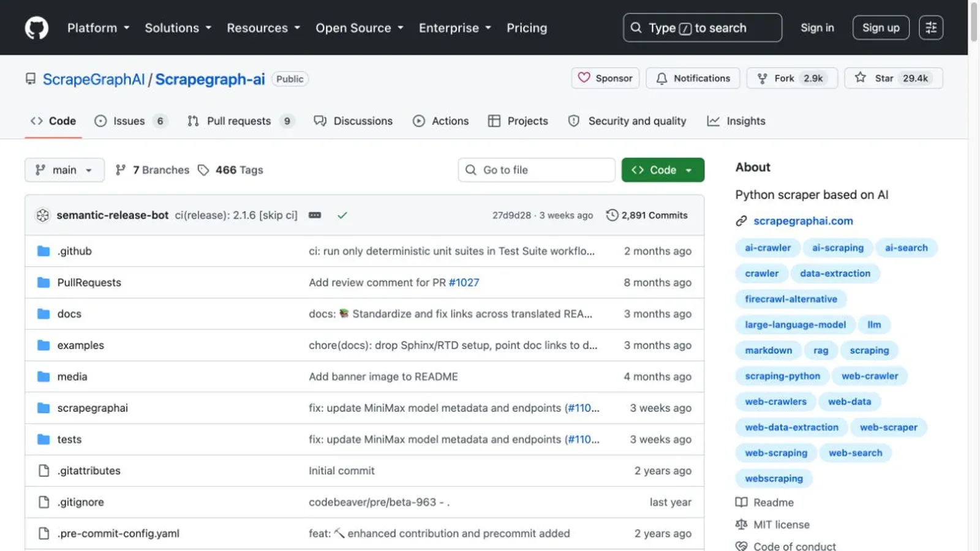Image resolution: width=980 pixels, height=551 pixels.
Task: Select the Code tab
Action: (53, 121)
